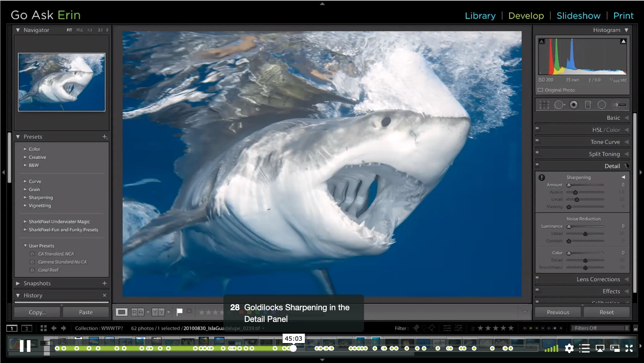Adjust the Sharpening Amount slider
This screenshot has width=644, height=363.
coord(569,185)
